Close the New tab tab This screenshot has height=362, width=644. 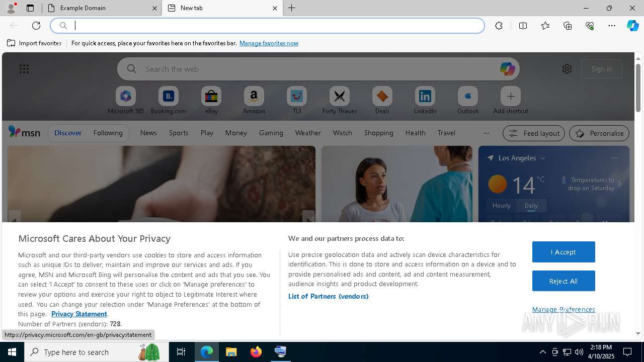pyautogui.click(x=275, y=8)
